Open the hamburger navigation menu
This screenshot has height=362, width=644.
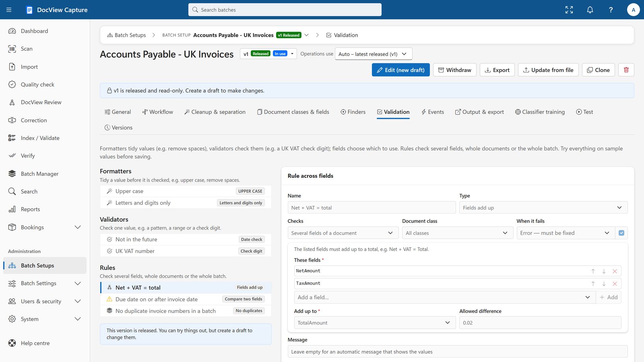tap(9, 10)
